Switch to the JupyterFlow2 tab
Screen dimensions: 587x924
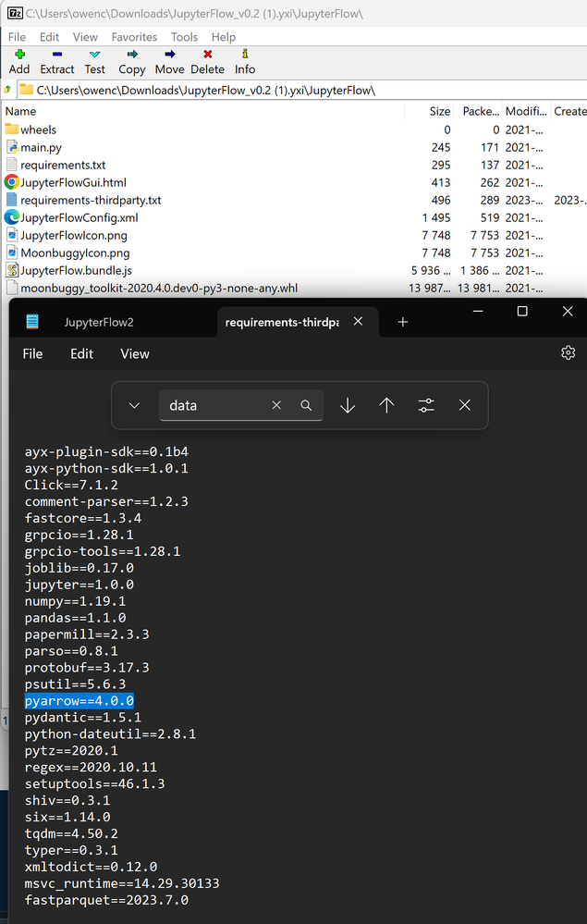99,323
